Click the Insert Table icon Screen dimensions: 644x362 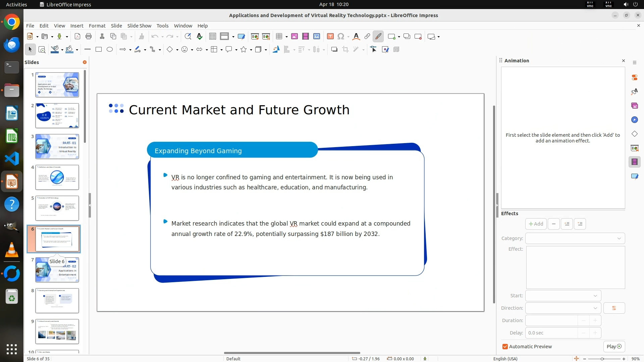[x=279, y=37]
